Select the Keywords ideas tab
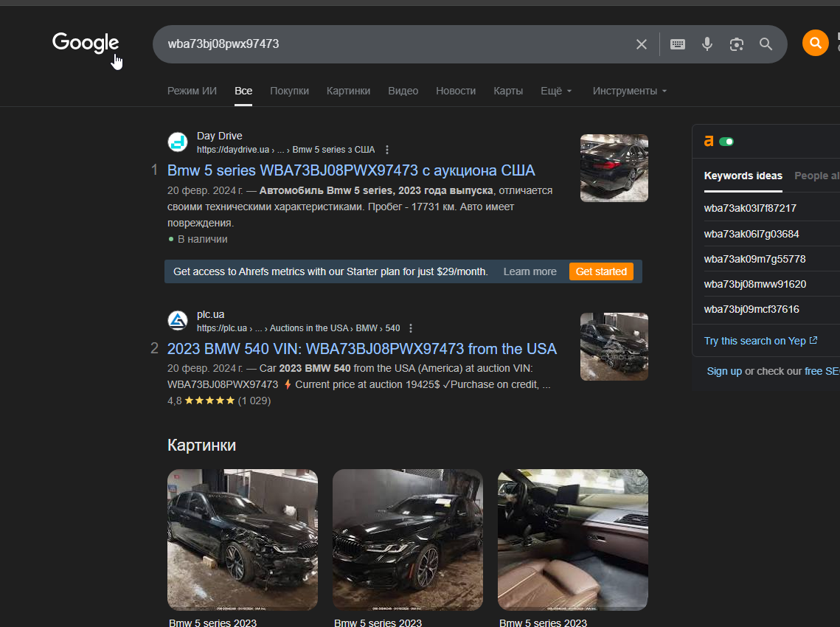The height and width of the screenshot is (627, 840). click(743, 176)
